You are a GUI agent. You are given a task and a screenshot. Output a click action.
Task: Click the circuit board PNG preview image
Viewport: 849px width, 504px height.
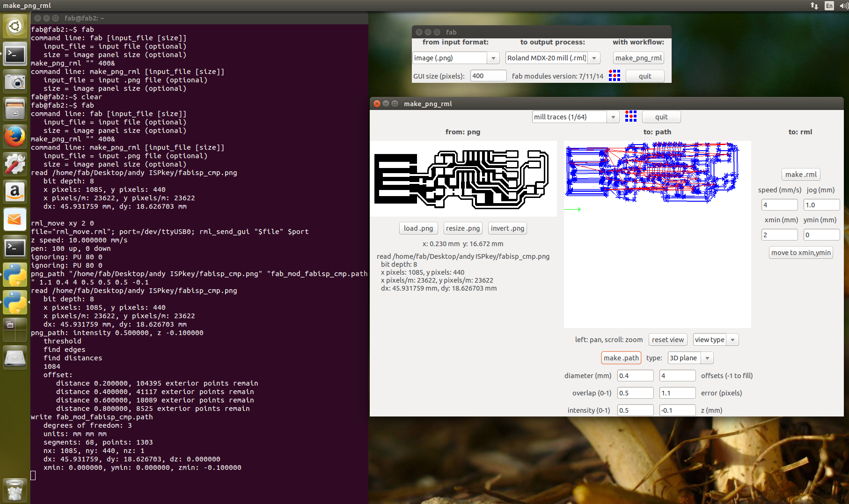462,179
